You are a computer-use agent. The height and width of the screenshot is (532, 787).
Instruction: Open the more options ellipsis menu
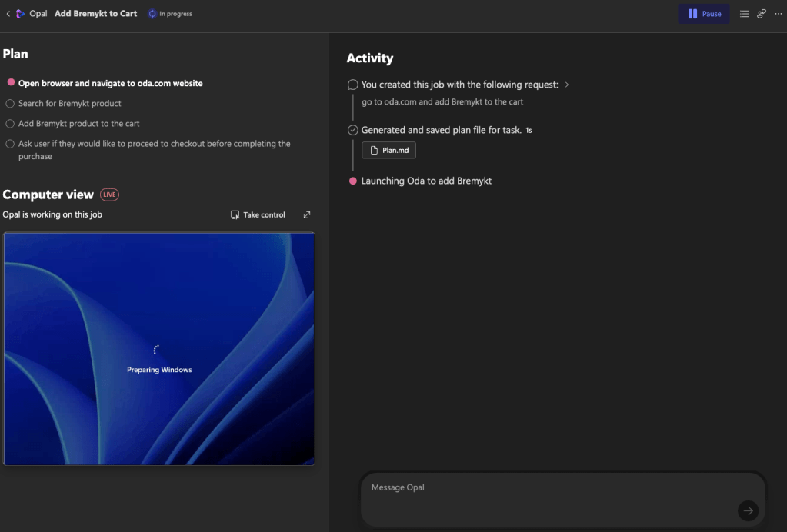tap(778, 14)
